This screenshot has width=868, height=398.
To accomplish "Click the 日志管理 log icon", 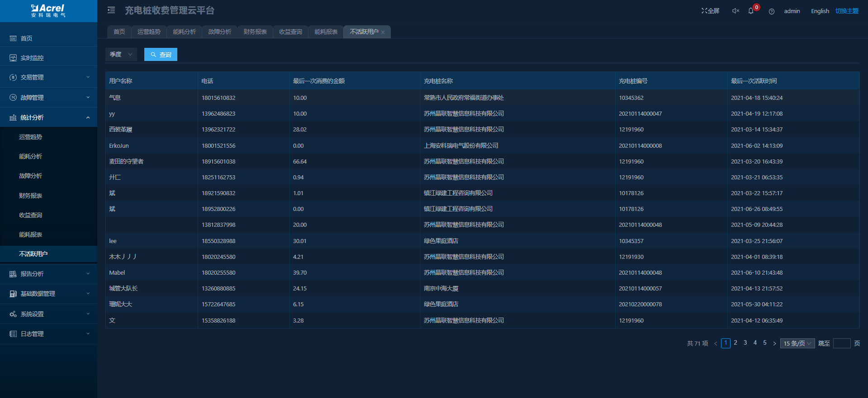I will (x=13, y=334).
